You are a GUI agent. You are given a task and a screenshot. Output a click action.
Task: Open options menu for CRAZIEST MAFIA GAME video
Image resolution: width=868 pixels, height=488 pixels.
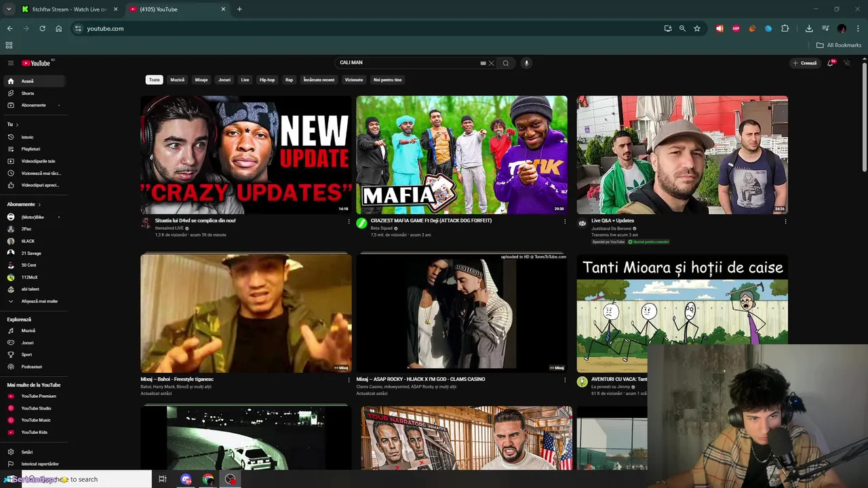[565, 222]
